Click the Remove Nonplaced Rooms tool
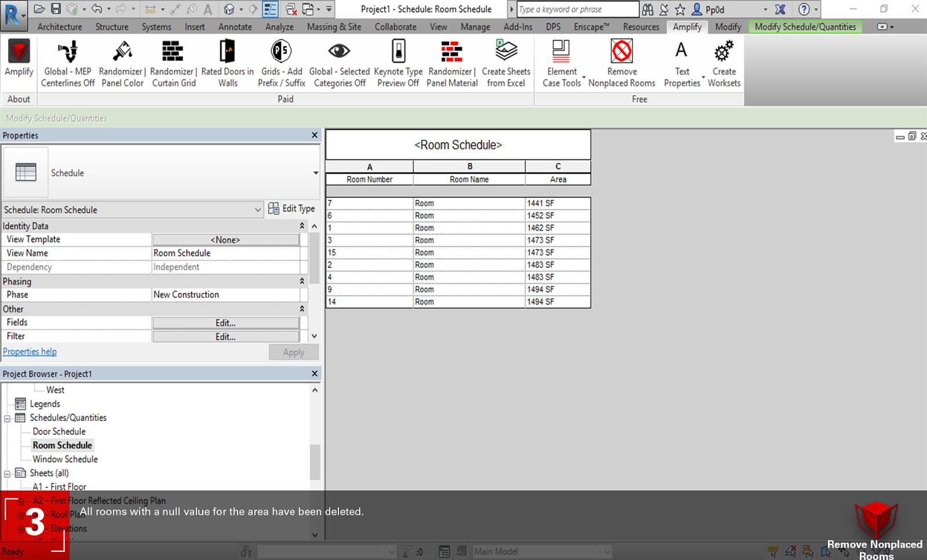 pyautogui.click(x=622, y=61)
